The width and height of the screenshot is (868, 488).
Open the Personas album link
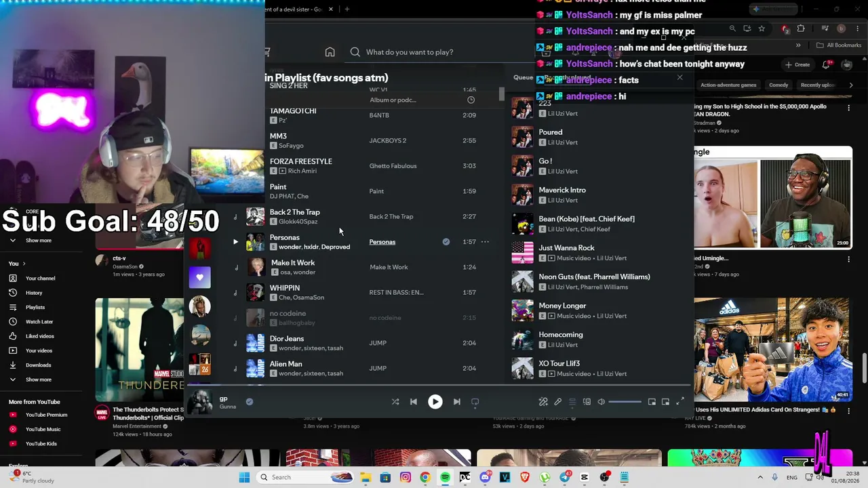pos(382,242)
